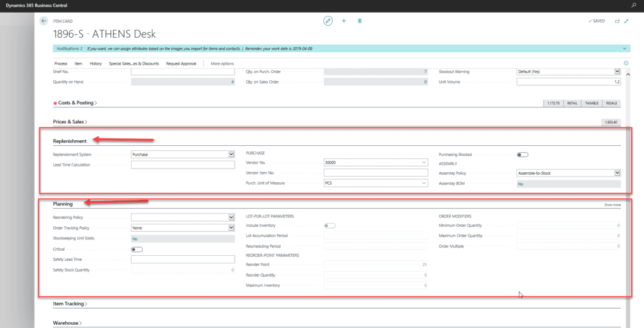Click the plus icon to create new item
This screenshot has width=644, height=328.
[344, 21]
